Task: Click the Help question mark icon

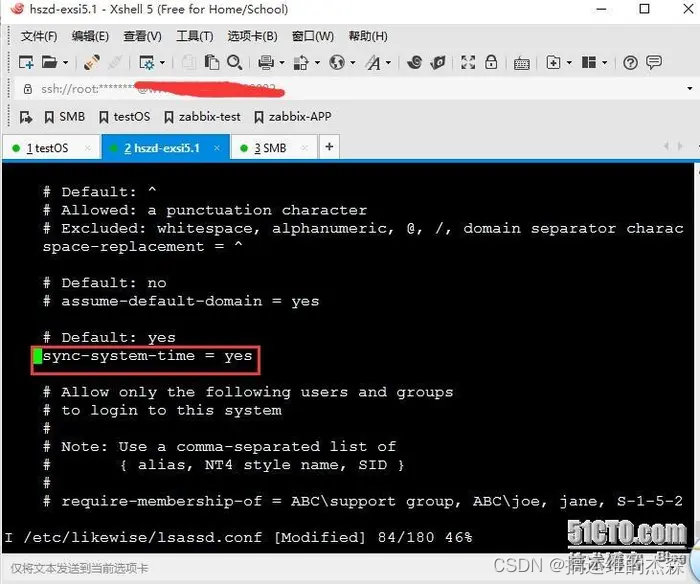Action: (x=630, y=63)
